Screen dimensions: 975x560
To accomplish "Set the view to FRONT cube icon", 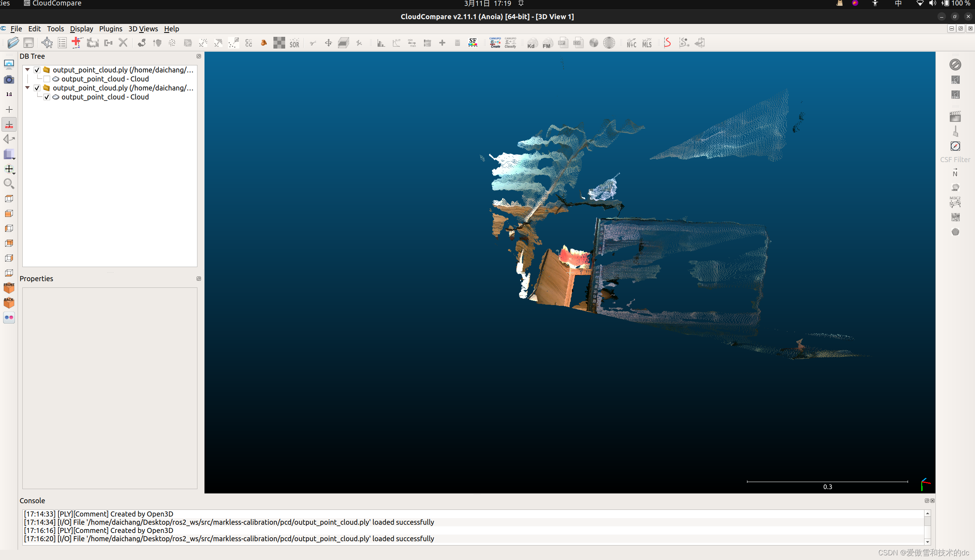I will pyautogui.click(x=9, y=288).
